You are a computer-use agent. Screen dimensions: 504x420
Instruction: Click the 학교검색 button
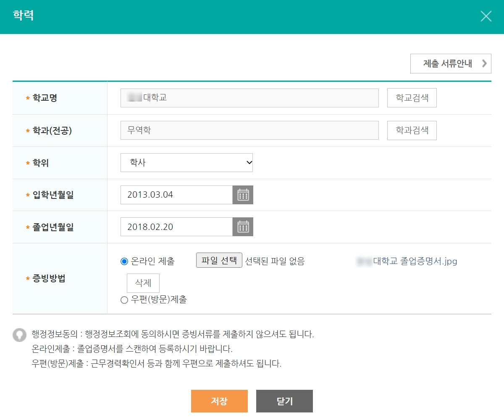pos(412,98)
